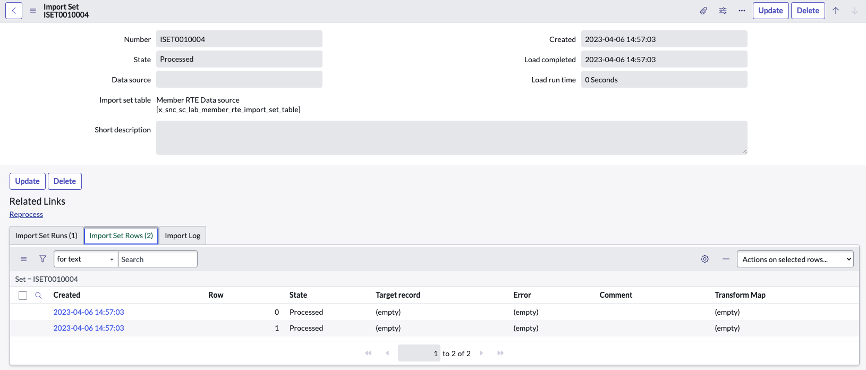Open Created link for row 1

(89, 328)
